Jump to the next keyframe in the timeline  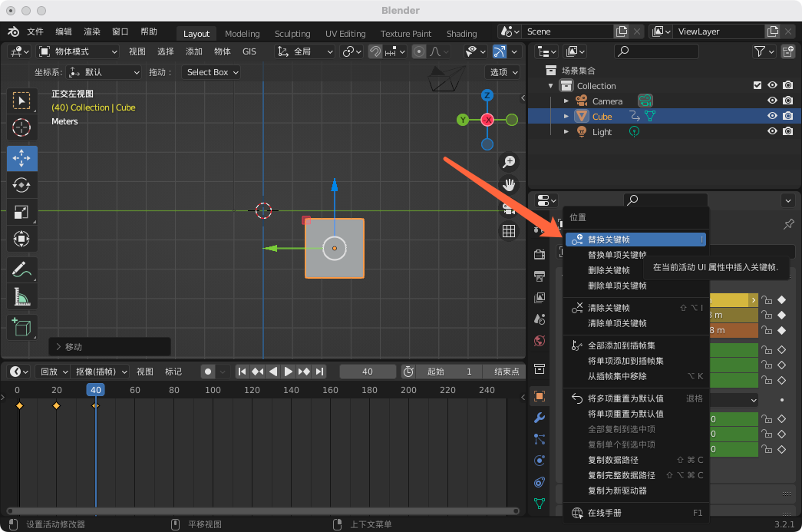tap(304, 372)
